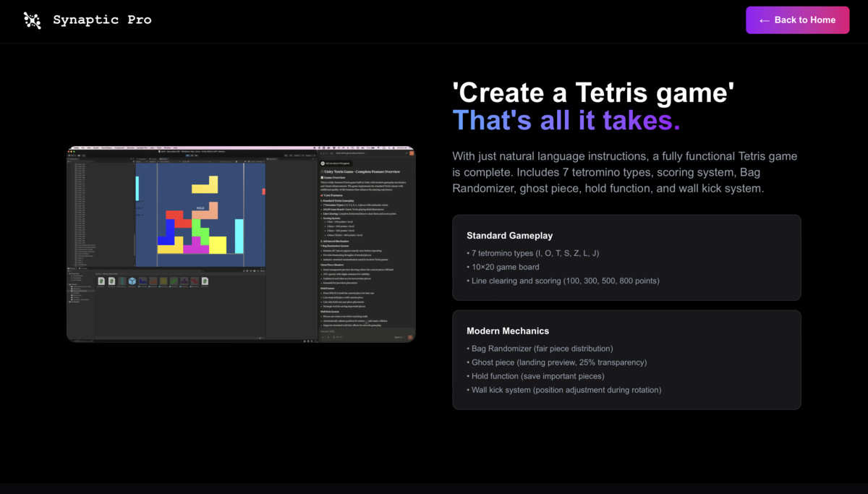This screenshot has height=494, width=868.
Task: Click the orange L-piece prefab icon
Action: coord(153,281)
